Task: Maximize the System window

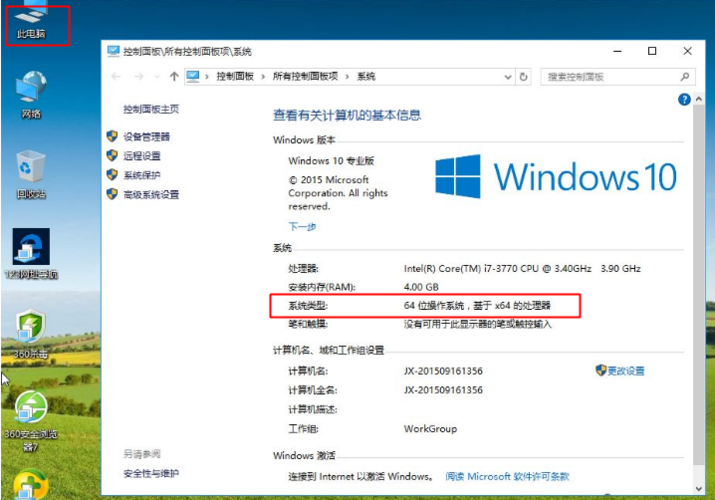Action: point(652,51)
